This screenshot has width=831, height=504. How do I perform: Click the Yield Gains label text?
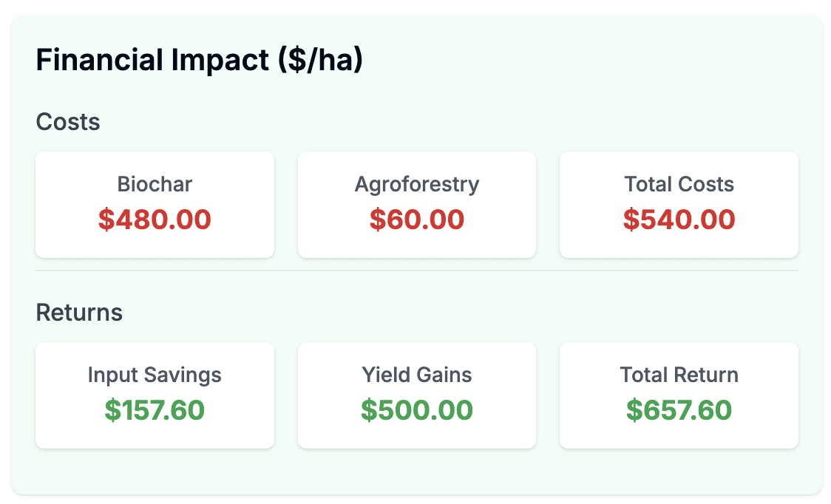416,375
